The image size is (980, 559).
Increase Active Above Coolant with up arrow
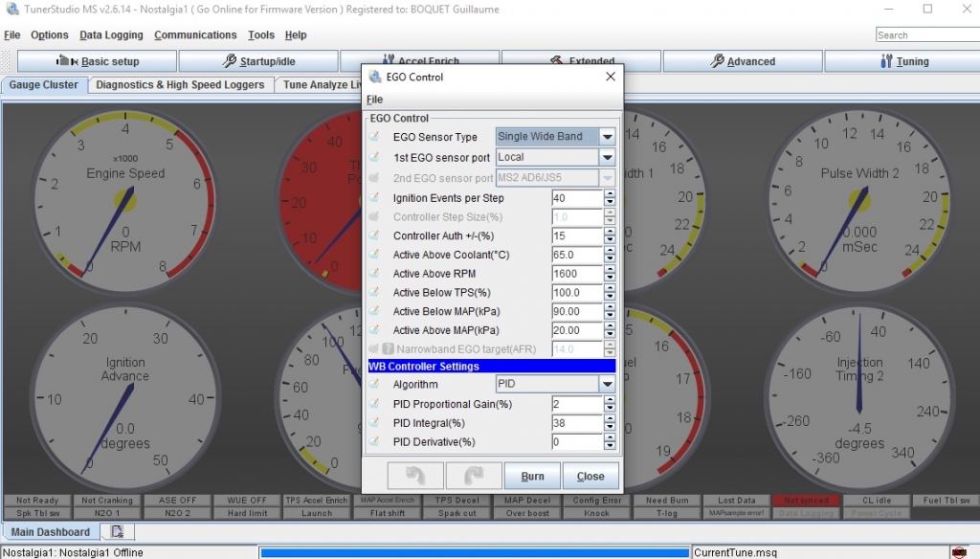tap(610, 250)
